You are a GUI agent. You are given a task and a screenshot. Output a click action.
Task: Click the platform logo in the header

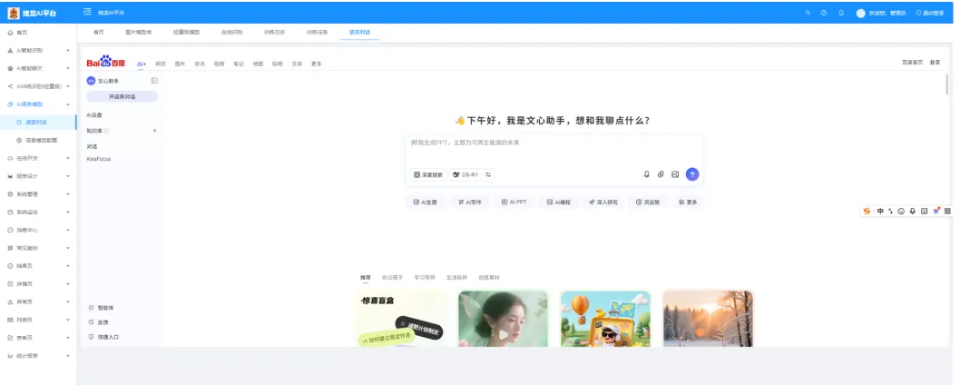(x=14, y=13)
